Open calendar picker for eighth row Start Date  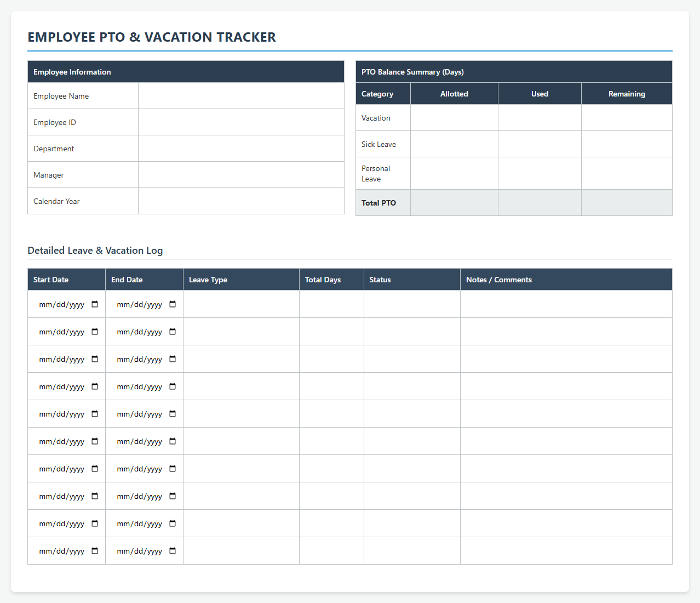point(95,496)
